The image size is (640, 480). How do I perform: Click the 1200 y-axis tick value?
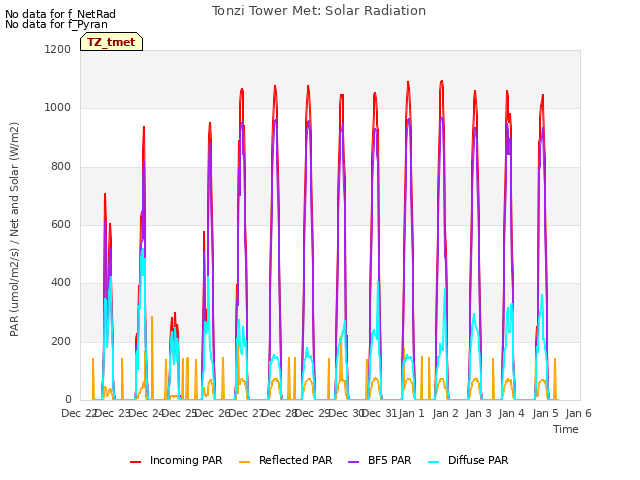point(58,49)
